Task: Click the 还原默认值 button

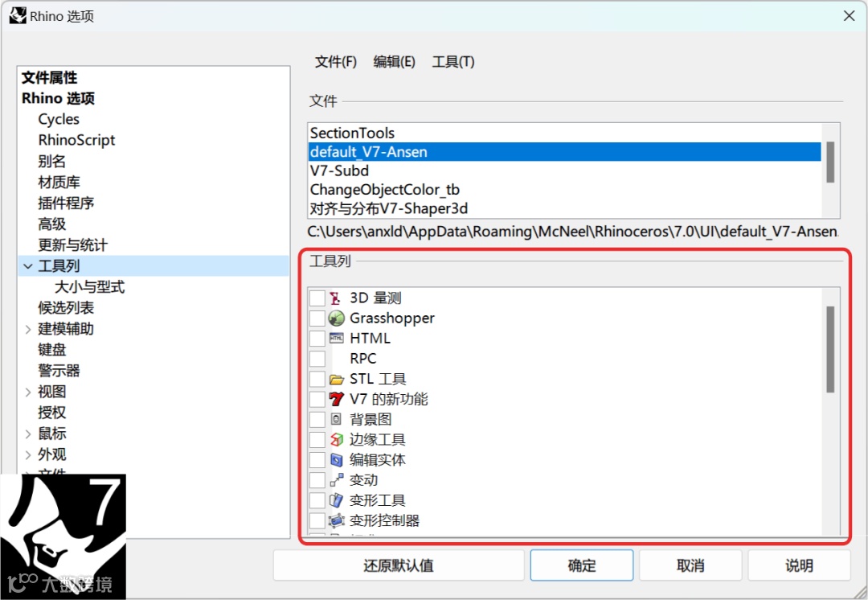Action: [399, 565]
